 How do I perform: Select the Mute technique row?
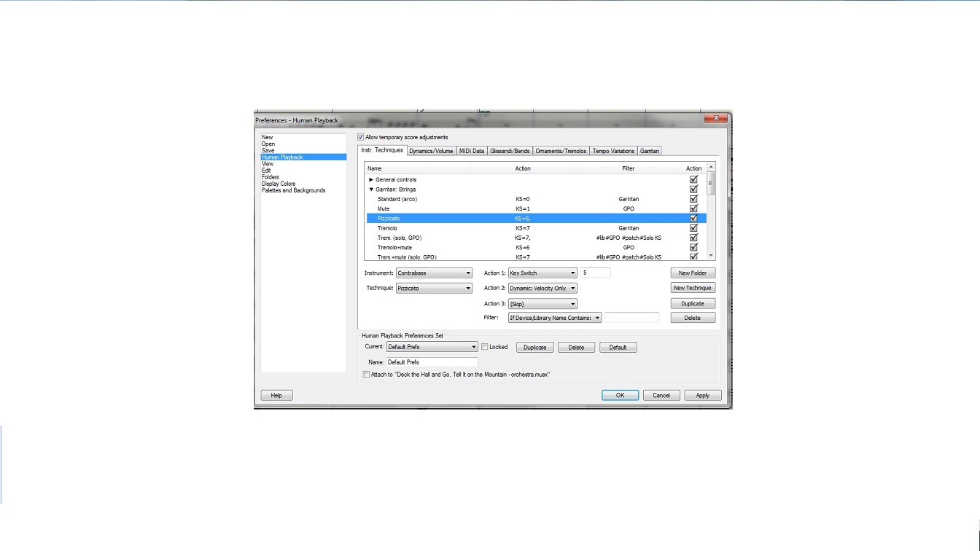[x=535, y=208]
